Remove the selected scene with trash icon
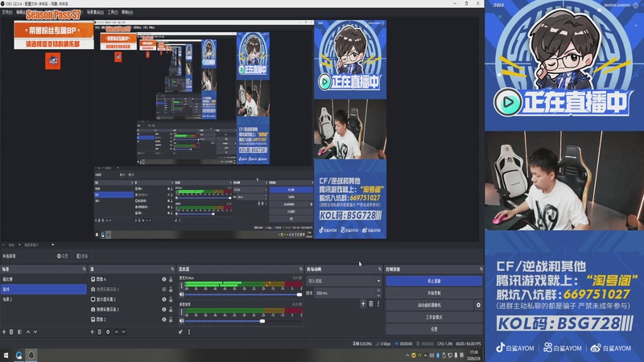644x362 pixels. click(11, 331)
